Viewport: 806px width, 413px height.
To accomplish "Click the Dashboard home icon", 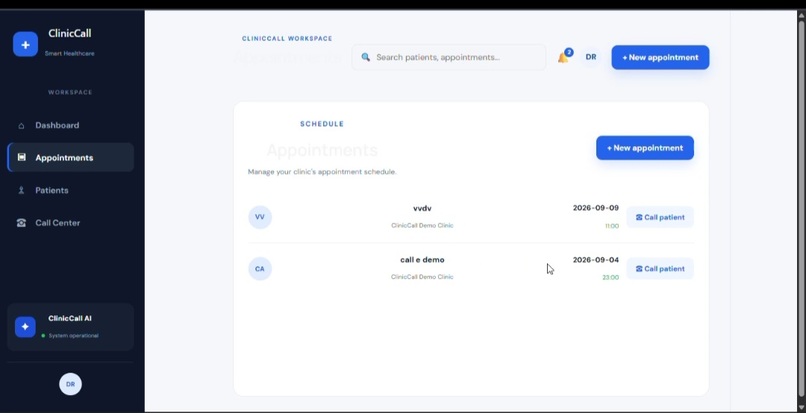I will [21, 125].
